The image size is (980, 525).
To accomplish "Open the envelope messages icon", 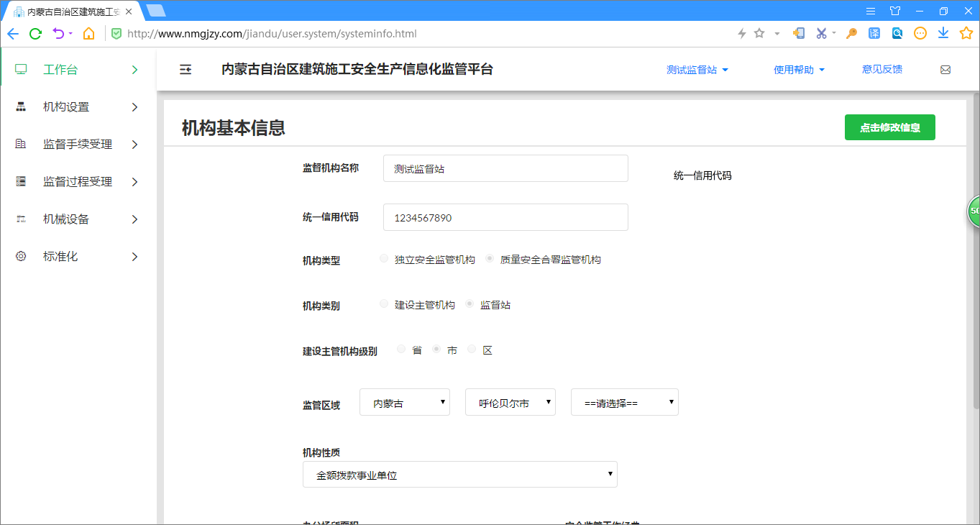I will coord(945,70).
